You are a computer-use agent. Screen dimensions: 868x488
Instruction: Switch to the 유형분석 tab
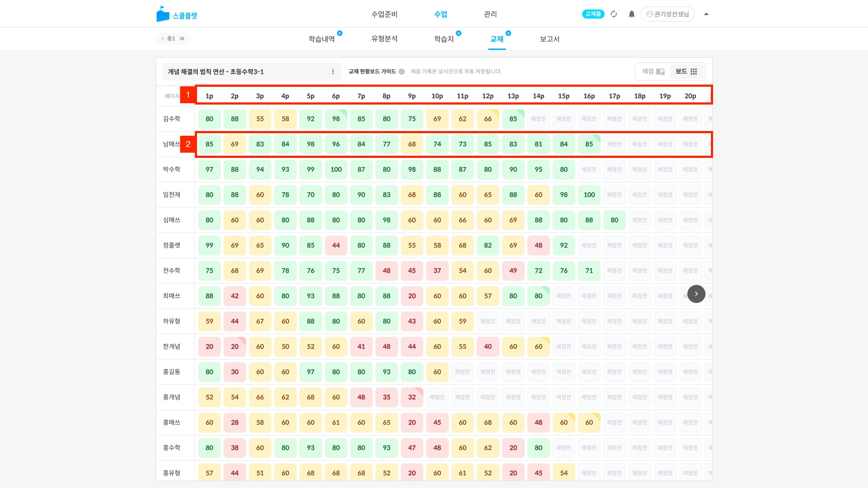pos(384,39)
